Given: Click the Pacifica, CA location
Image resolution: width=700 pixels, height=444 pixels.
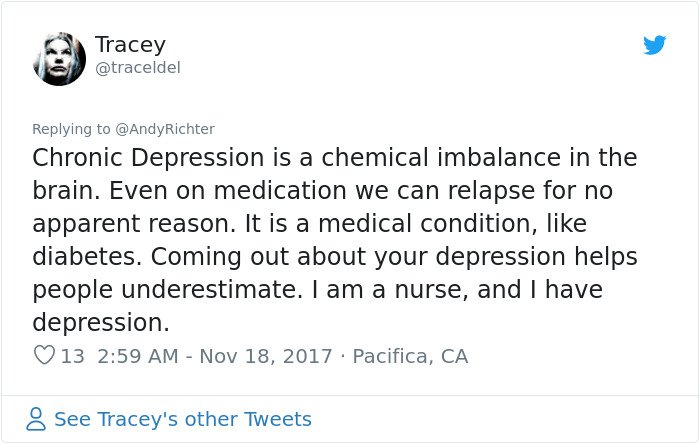Looking at the screenshot, I should click(410, 356).
